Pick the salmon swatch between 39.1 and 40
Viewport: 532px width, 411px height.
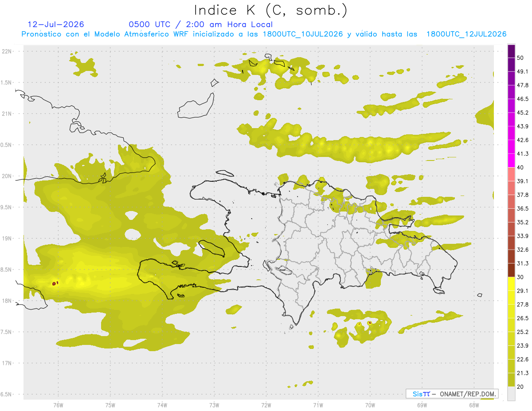[512, 174]
